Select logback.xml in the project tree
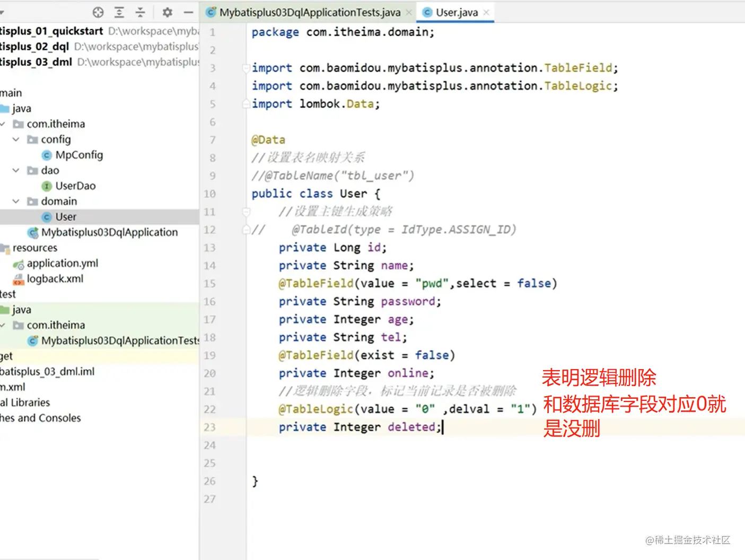The height and width of the screenshot is (560, 745). (55, 279)
